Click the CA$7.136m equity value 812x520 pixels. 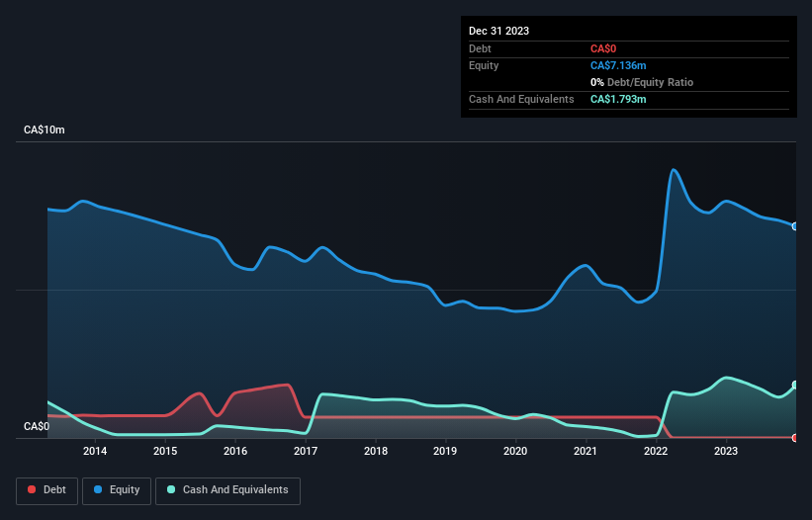point(618,65)
